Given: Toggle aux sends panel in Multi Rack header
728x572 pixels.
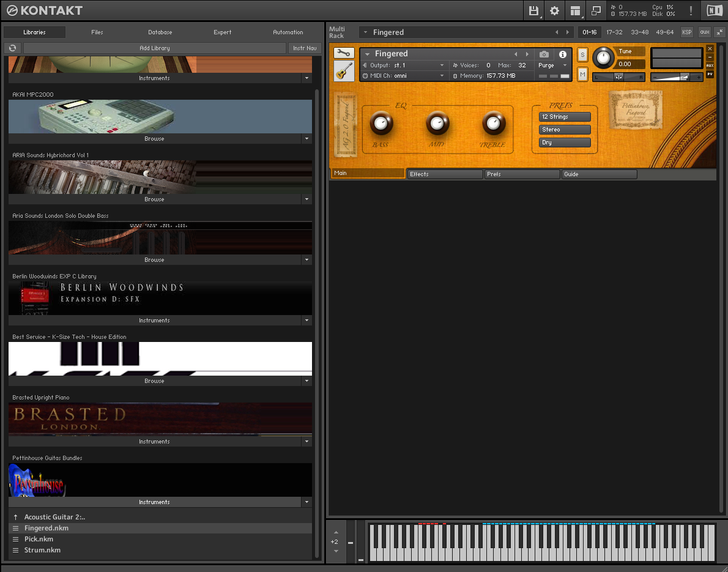Looking at the screenshot, I should (704, 32).
